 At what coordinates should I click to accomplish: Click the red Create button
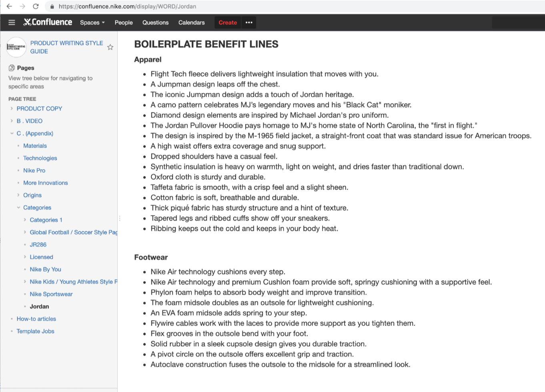pyautogui.click(x=228, y=22)
